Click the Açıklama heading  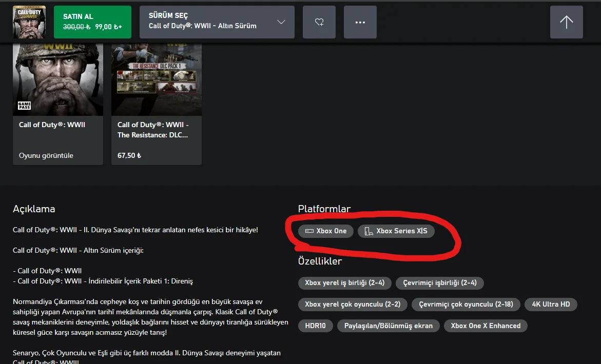tap(34, 209)
